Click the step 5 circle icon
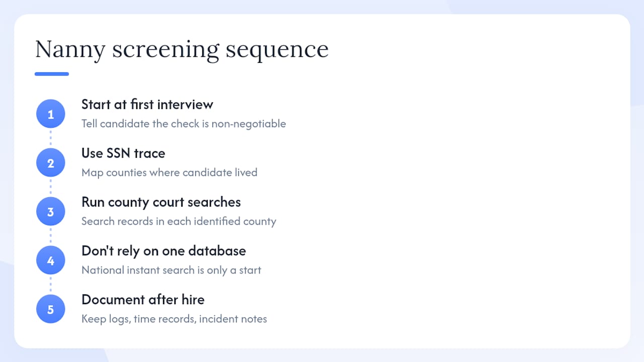The image size is (644, 362). pyautogui.click(x=50, y=309)
